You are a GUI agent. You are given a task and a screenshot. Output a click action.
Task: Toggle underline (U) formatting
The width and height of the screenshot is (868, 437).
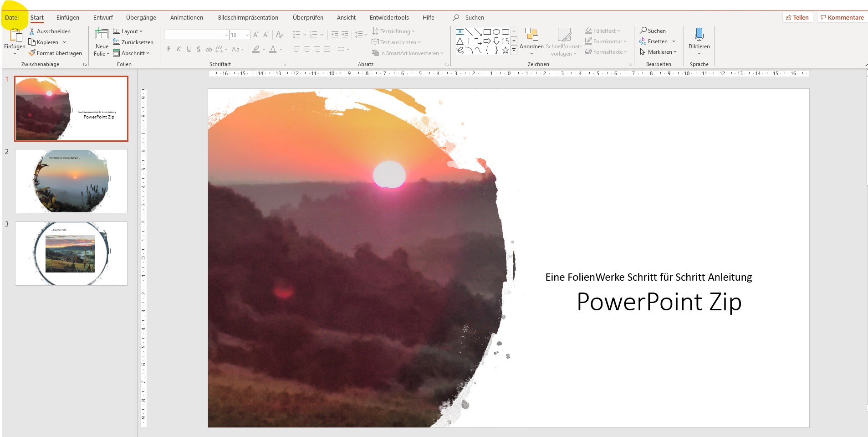click(189, 49)
